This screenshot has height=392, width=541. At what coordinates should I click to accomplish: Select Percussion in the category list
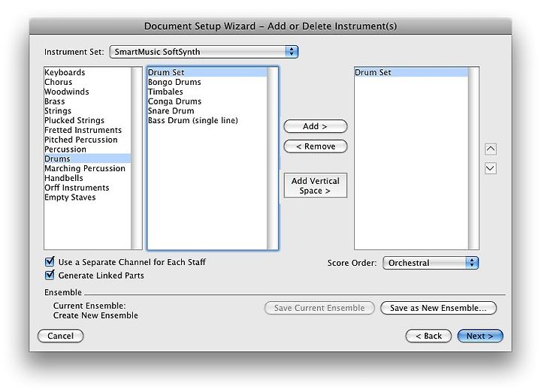click(88, 149)
